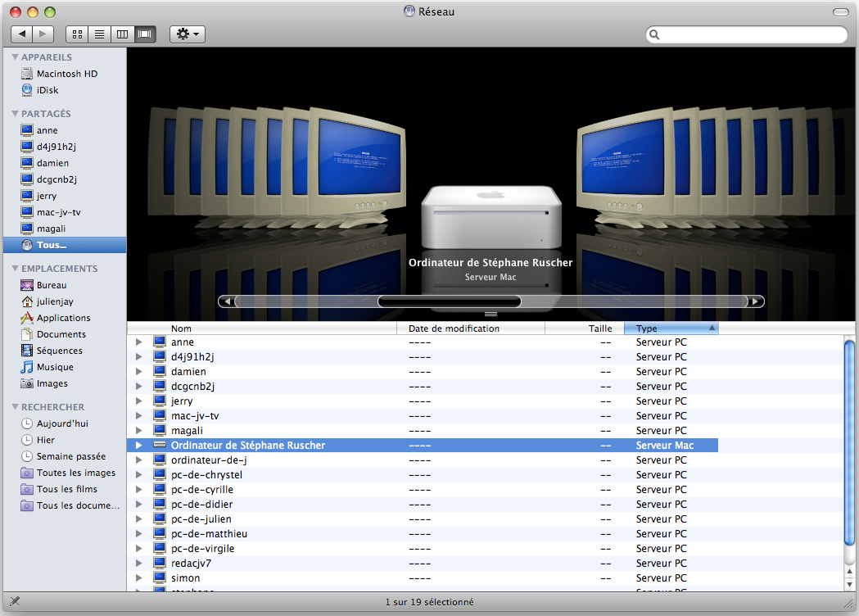Click the right arrow of Cover Flow scrollbar
Viewport: 859px width, 616px height.
[756, 301]
